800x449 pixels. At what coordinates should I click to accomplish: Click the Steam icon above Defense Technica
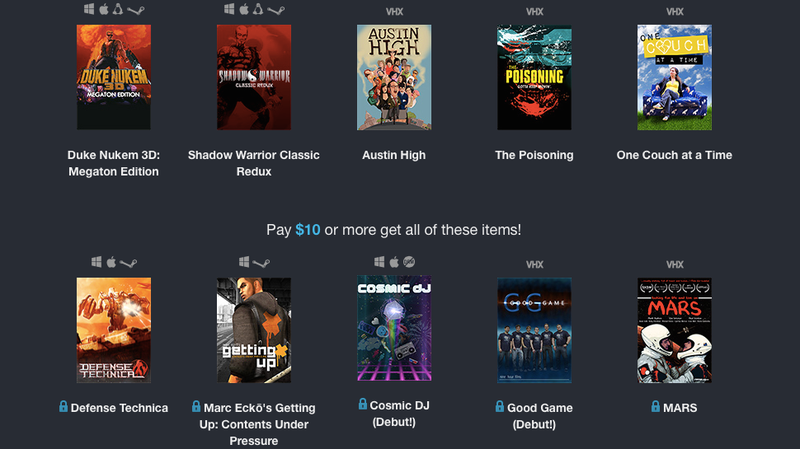pyautogui.click(x=129, y=263)
